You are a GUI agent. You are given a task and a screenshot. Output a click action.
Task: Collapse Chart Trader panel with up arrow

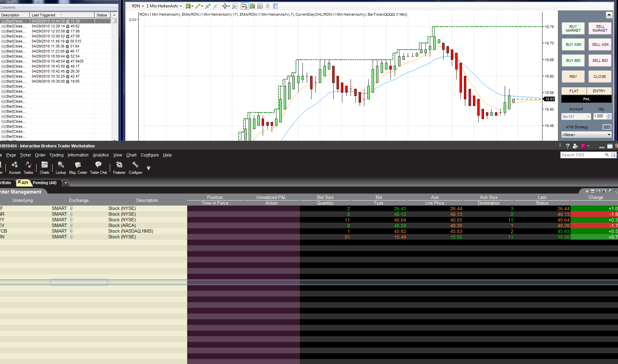[x=609, y=15]
